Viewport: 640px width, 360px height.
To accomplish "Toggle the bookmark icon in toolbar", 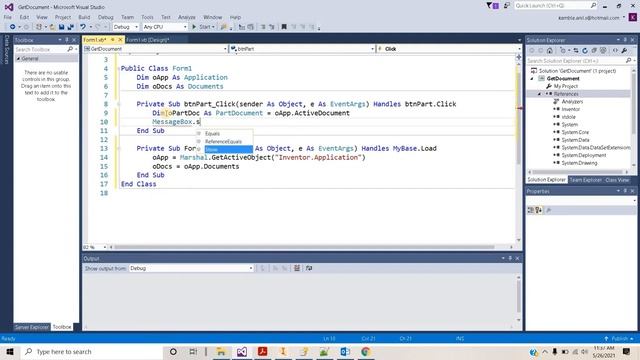I will click(x=284, y=27).
